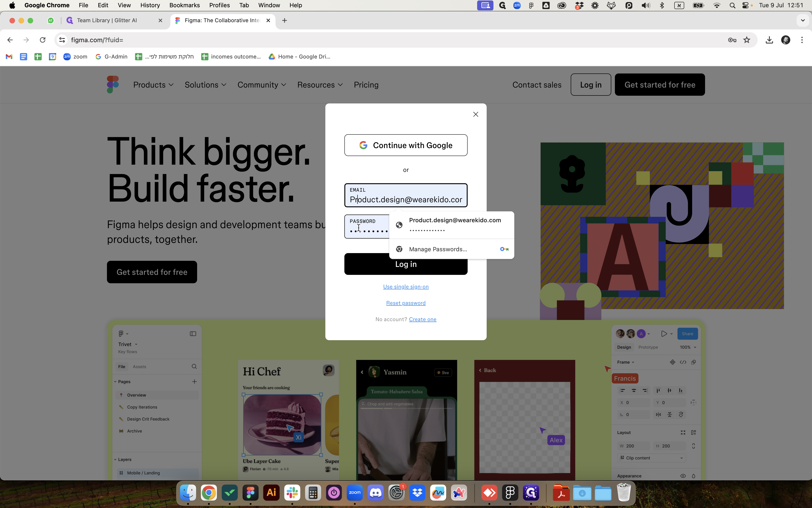Open System Settings from the Dock
This screenshot has height=508, width=812.
pos(396,493)
